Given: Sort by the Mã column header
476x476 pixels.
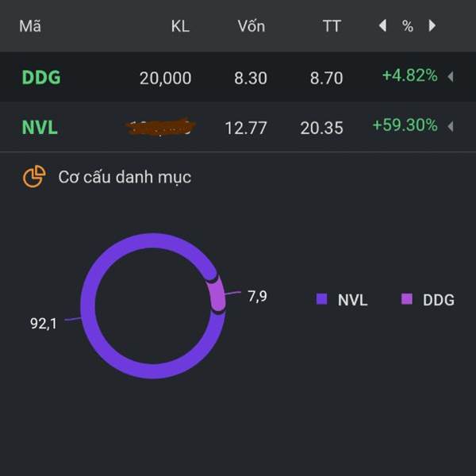Looking at the screenshot, I should [30, 26].
